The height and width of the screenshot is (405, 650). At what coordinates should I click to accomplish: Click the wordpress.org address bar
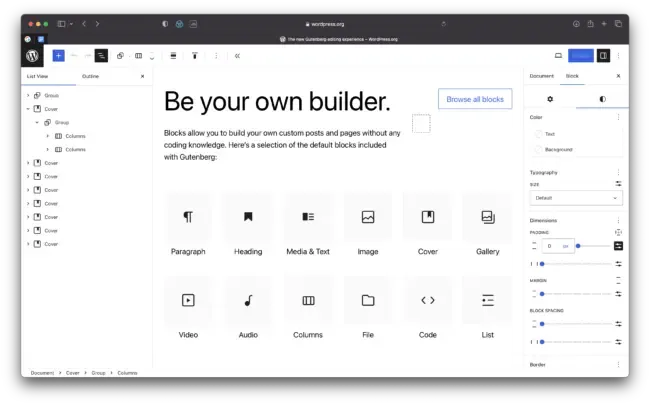pos(325,24)
